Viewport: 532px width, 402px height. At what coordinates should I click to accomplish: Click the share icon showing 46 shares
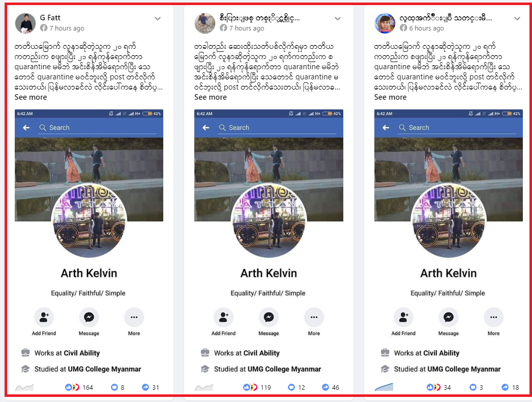click(326, 387)
